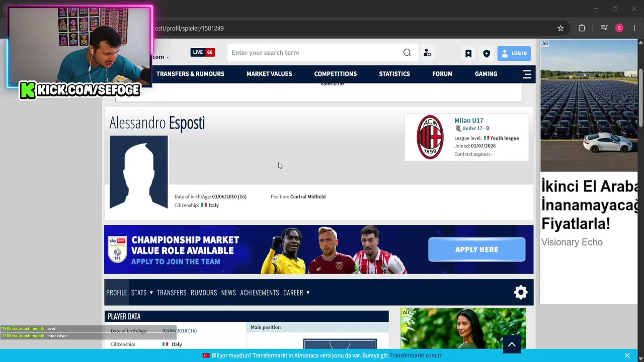The height and width of the screenshot is (362, 644).
Task: Open the FORUM menu
Action: pos(442,74)
